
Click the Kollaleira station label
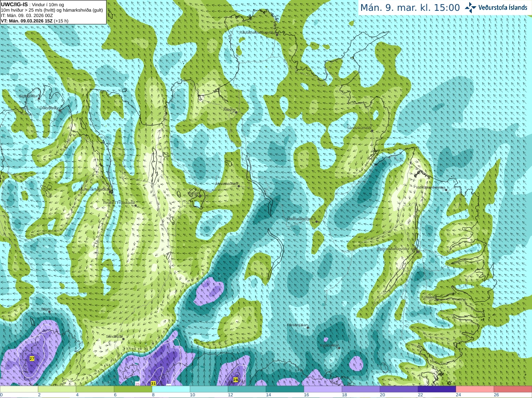(x=429, y=297)
